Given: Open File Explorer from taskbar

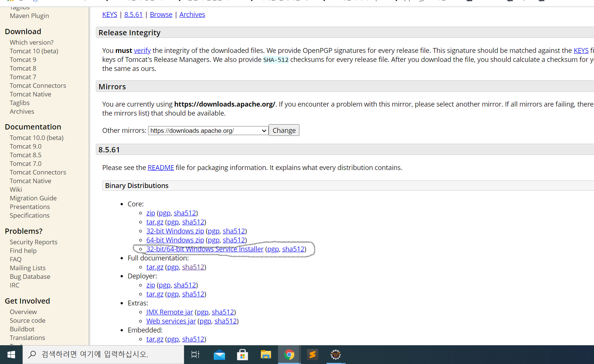Looking at the screenshot, I should [266, 355].
